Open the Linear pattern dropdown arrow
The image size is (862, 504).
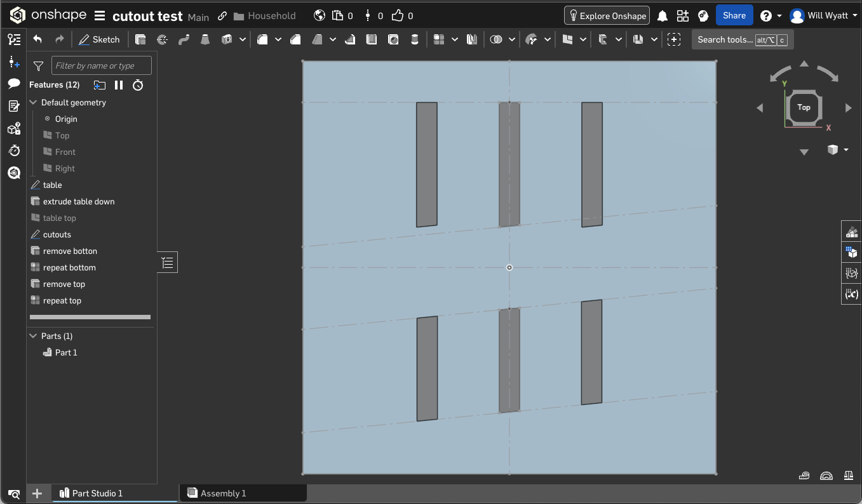[x=455, y=39]
